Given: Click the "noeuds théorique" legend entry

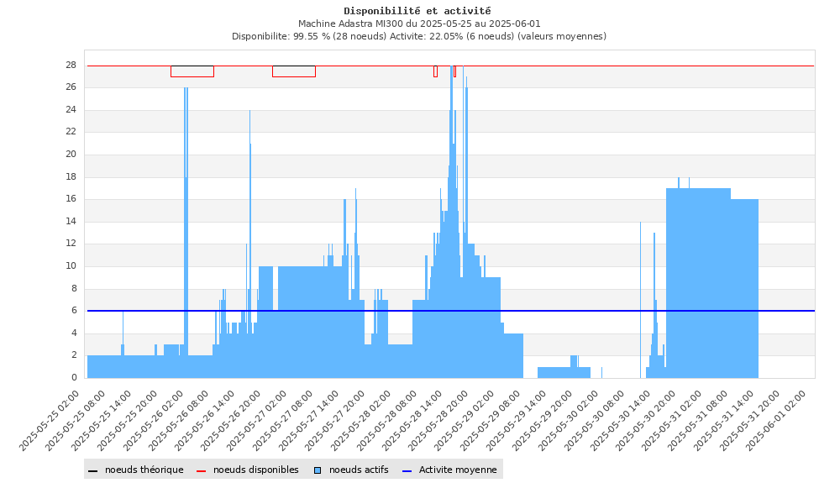Looking at the screenshot, I should point(136,470).
